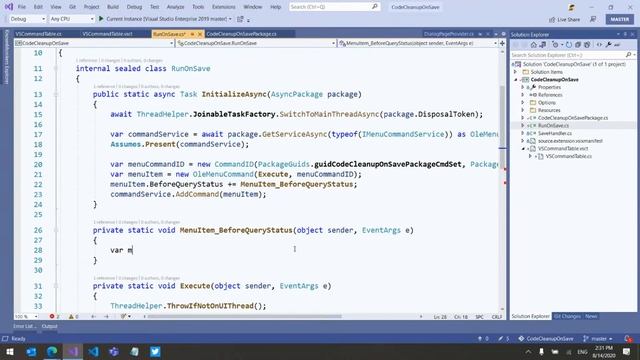
Task: Open the Git menu
Action: point(72,7)
